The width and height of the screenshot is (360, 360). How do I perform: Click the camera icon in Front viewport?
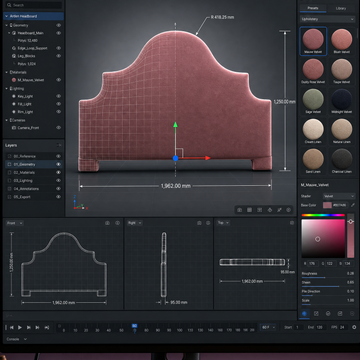(107, 223)
